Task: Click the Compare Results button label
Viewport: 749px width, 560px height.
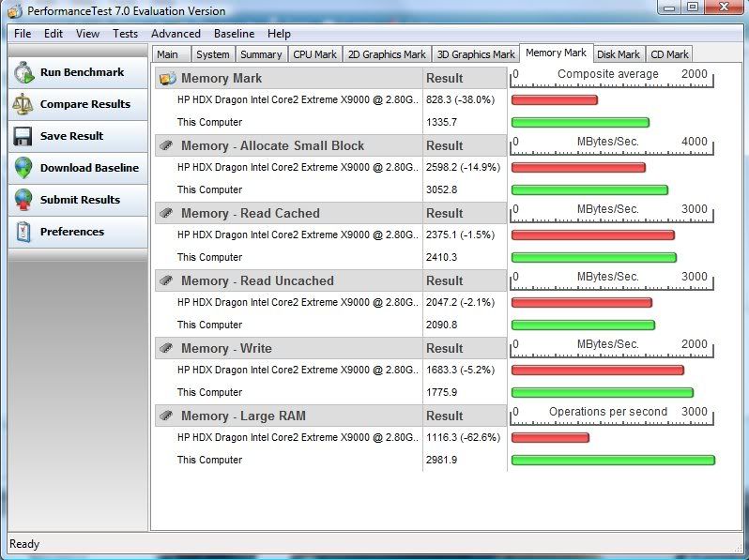Action: click(85, 104)
